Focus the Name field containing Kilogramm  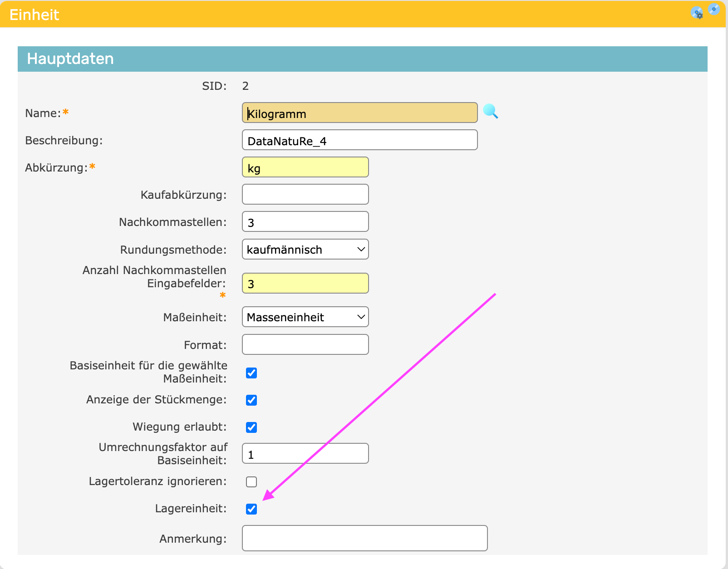(x=359, y=113)
